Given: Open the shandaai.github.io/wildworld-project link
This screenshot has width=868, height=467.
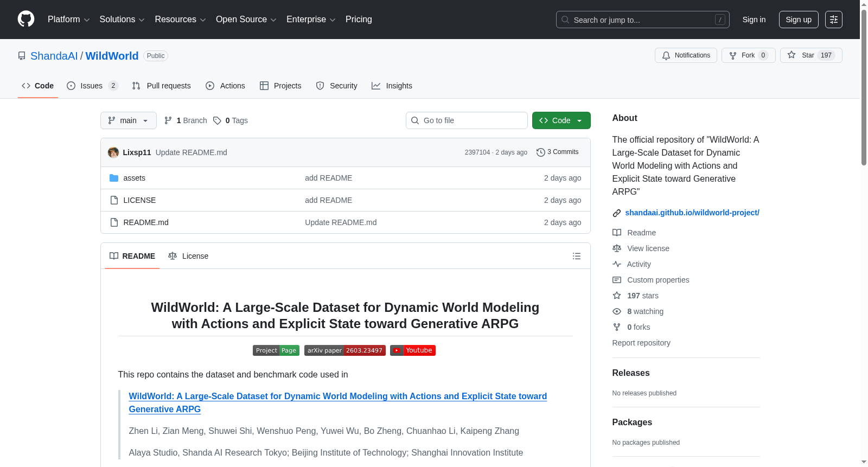Looking at the screenshot, I should [692, 213].
